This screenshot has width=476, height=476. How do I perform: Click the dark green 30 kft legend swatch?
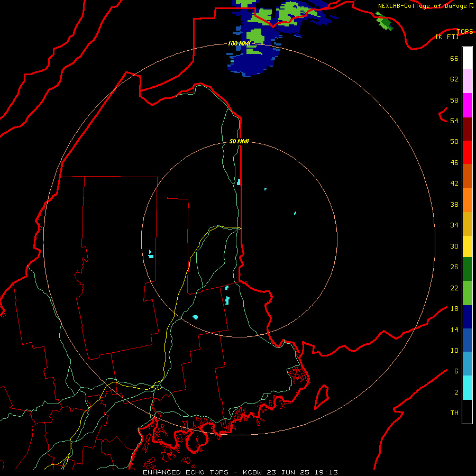(x=467, y=269)
